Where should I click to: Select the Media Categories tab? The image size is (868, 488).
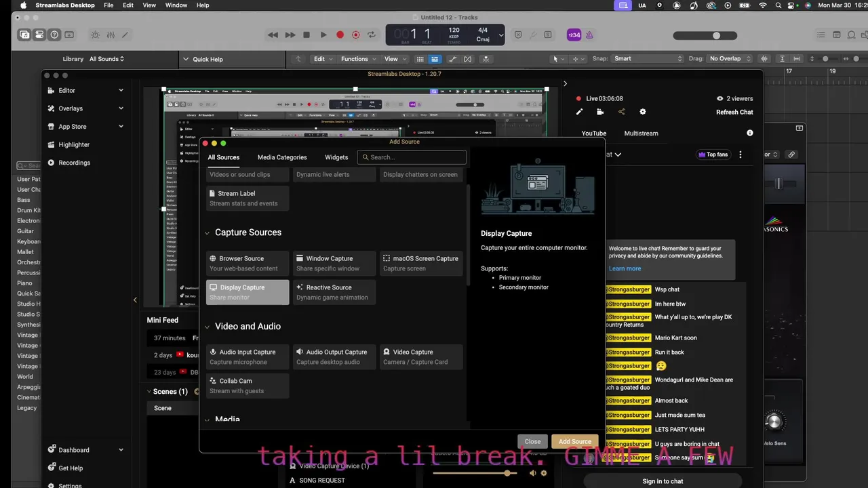tap(282, 157)
